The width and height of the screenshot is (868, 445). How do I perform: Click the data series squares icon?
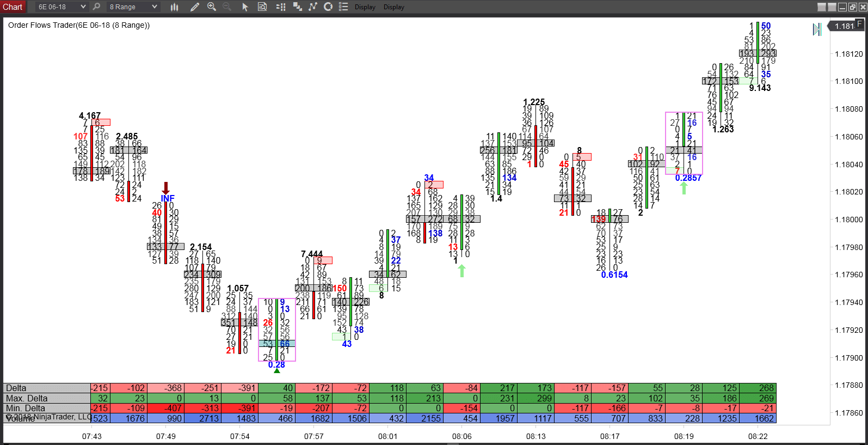point(298,7)
